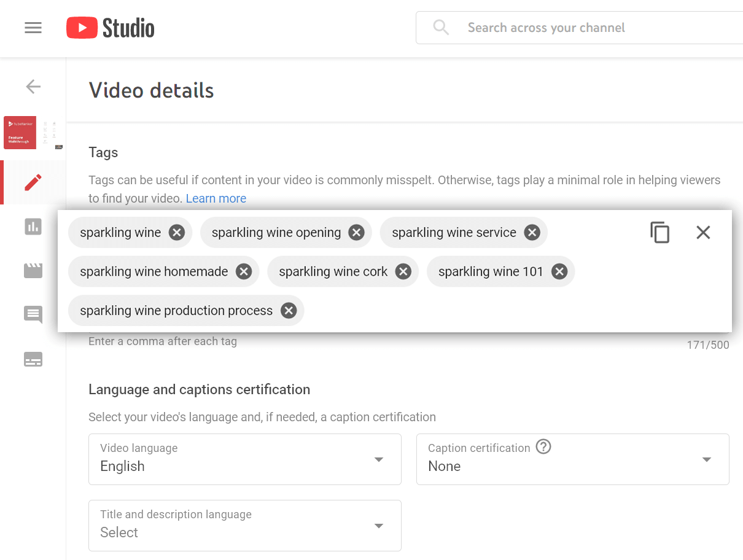Delete the "sparkling wine cork" tag
The image size is (743, 560).
click(403, 271)
